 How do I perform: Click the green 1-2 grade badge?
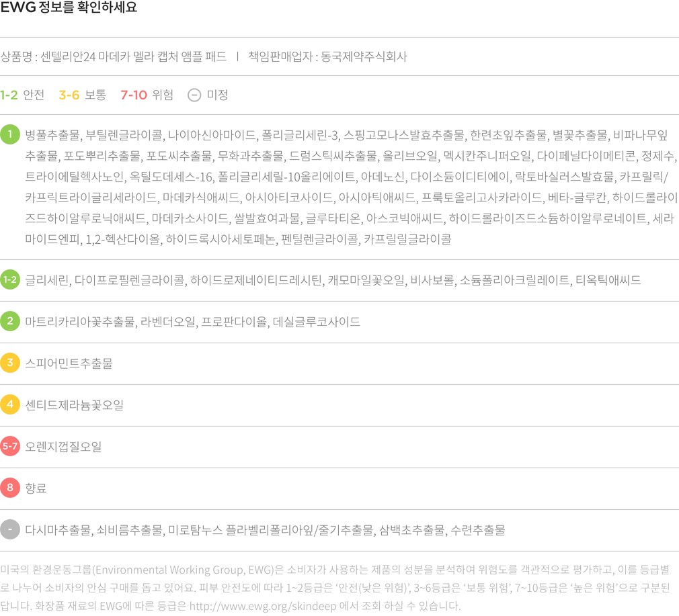(x=10, y=279)
